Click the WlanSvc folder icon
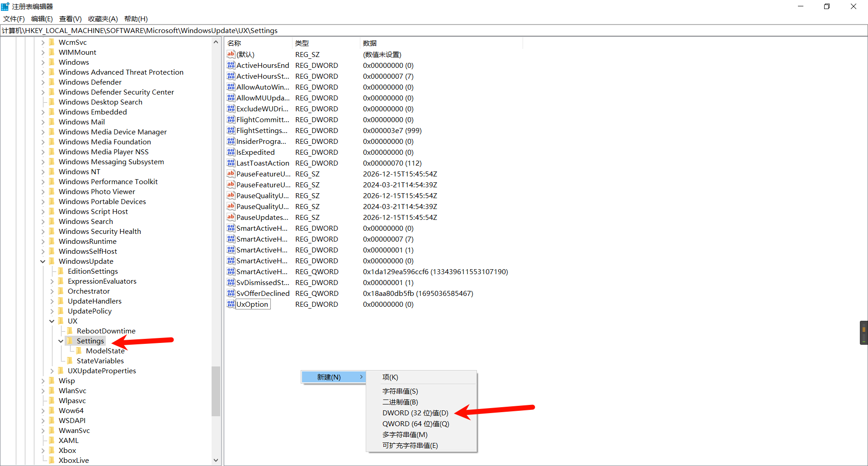 tap(52, 390)
